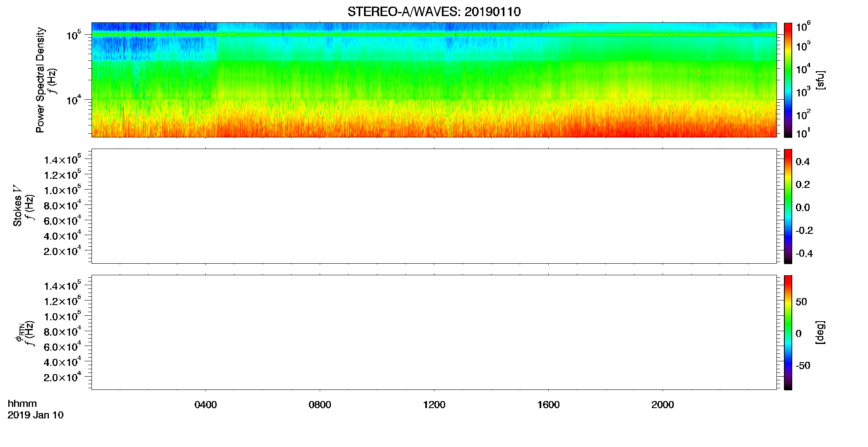Viewport: 868px width, 447px height.
Task: Click the [sfu] colorbar unit label
Action: tap(820, 80)
